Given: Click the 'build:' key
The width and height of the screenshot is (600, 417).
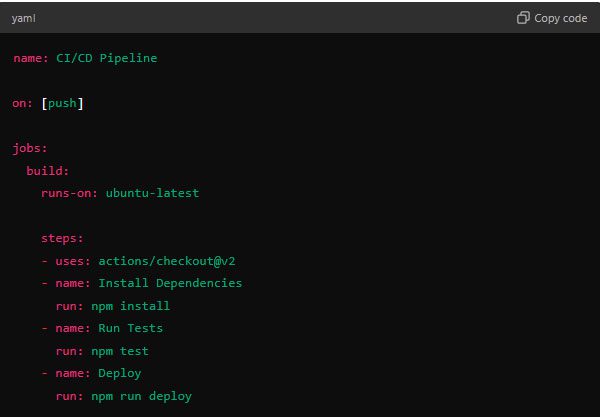Looking at the screenshot, I should pyautogui.click(x=48, y=171).
